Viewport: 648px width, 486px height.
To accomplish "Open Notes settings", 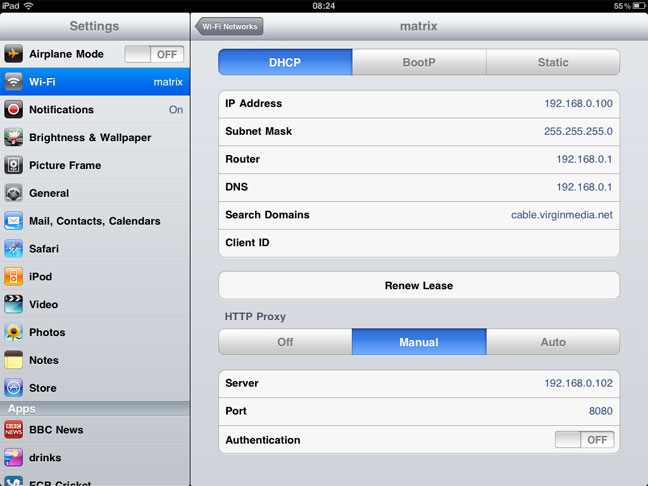I will tap(95, 360).
